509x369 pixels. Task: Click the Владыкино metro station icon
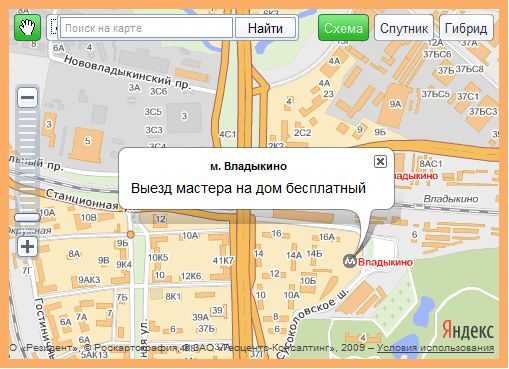(x=350, y=261)
